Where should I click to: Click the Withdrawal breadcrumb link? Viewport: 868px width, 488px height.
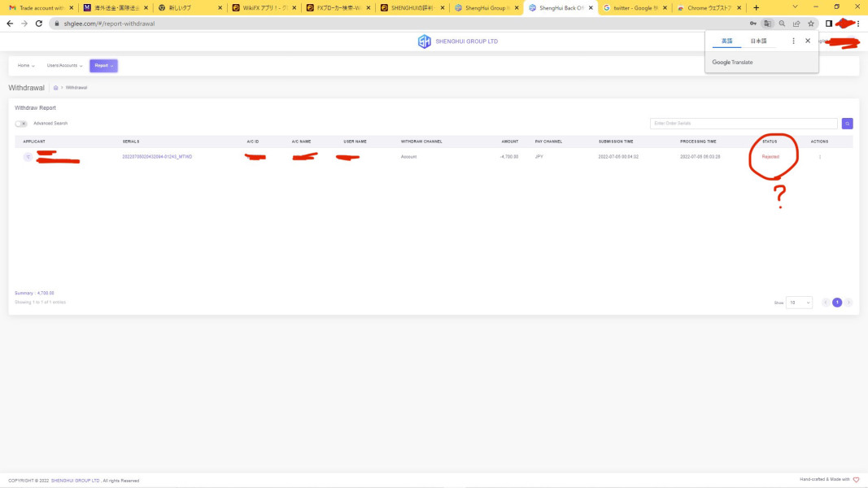click(x=76, y=88)
